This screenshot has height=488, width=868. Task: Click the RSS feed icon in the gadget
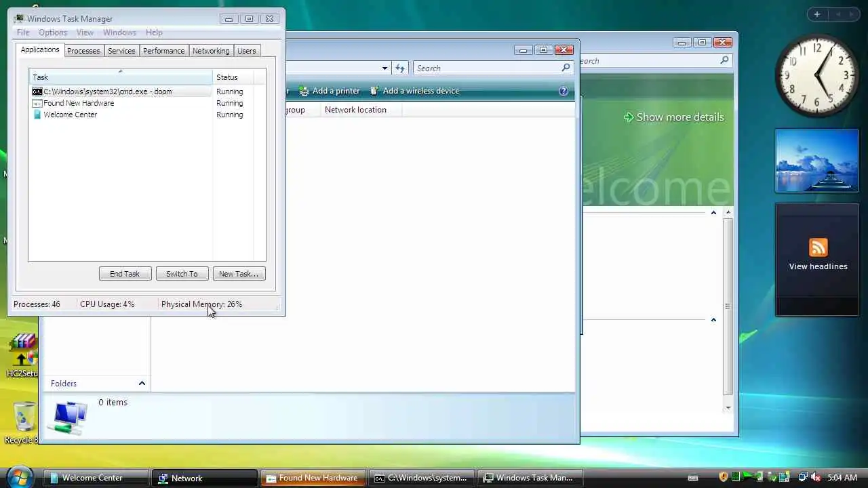tap(818, 247)
